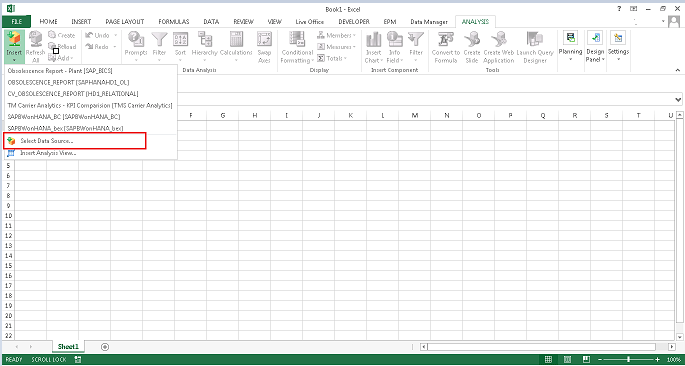The width and height of the screenshot is (685, 366).
Task: Launch Query Designer
Action: pyautogui.click(x=535, y=39)
